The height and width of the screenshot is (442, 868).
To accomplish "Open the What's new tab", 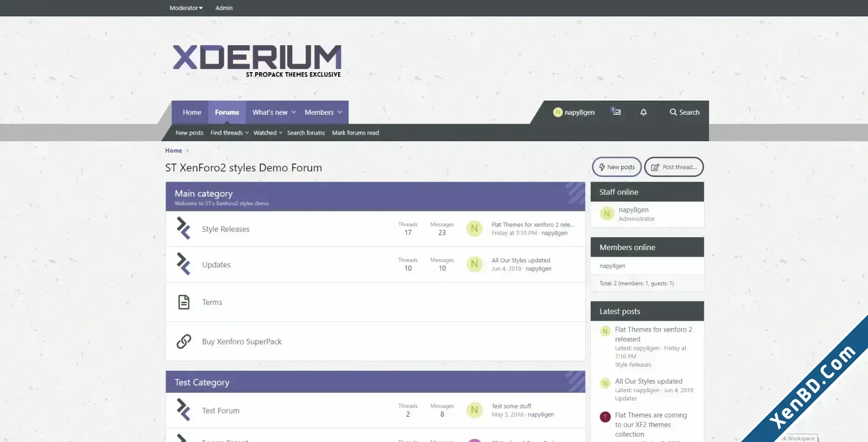I will point(270,112).
